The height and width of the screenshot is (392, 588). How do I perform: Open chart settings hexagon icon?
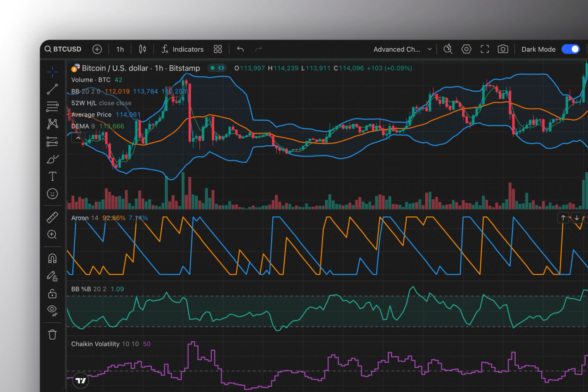[x=466, y=49]
